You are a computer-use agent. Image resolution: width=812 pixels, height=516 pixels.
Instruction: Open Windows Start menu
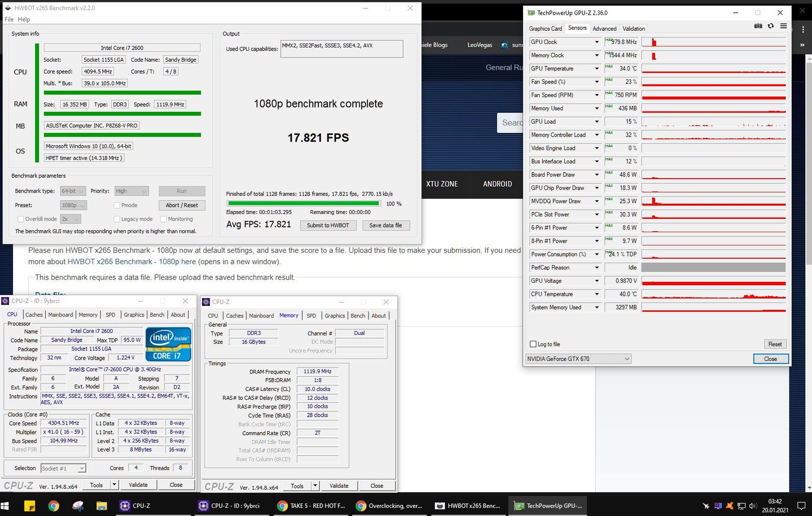[x=5, y=505]
